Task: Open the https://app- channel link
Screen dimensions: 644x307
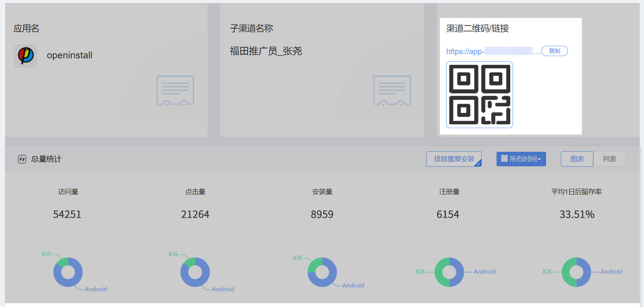Action: [x=493, y=51]
